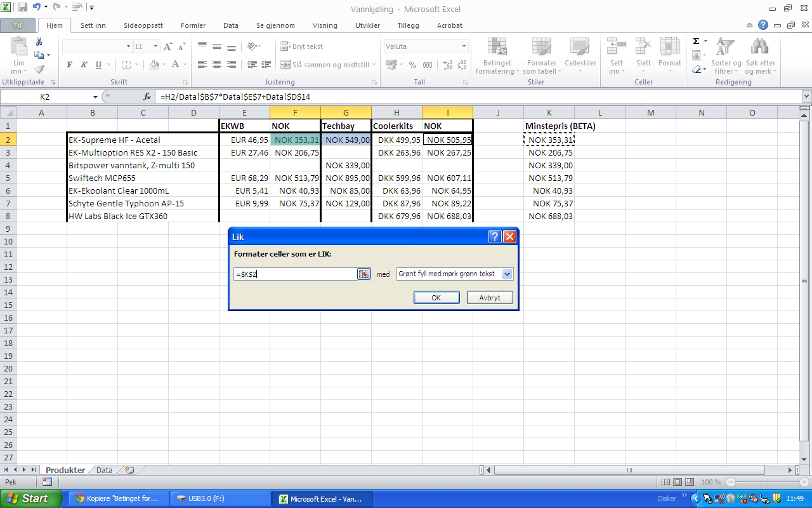This screenshot has width=812, height=508.
Task: Click the Fill down arrow icon
Action: click(x=696, y=56)
